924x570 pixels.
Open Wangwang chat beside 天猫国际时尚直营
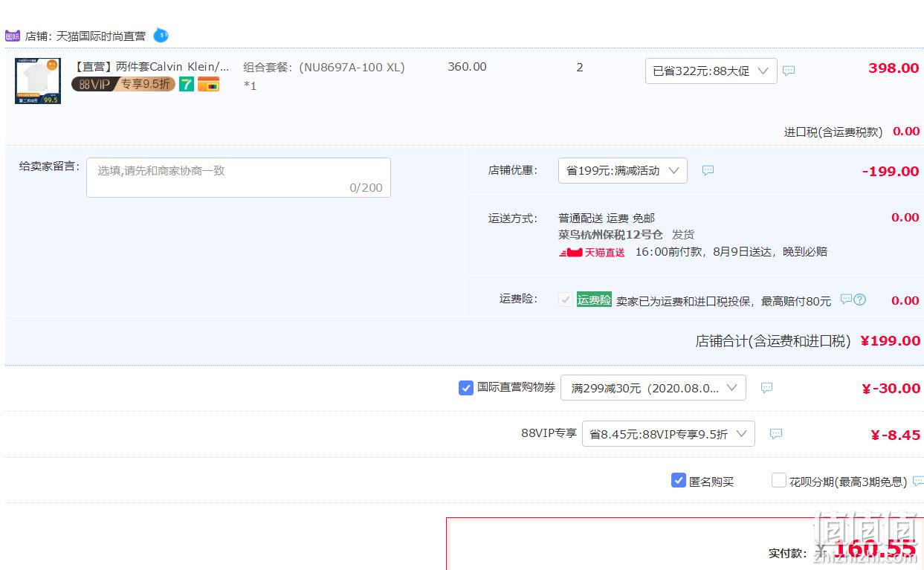pyautogui.click(x=161, y=35)
